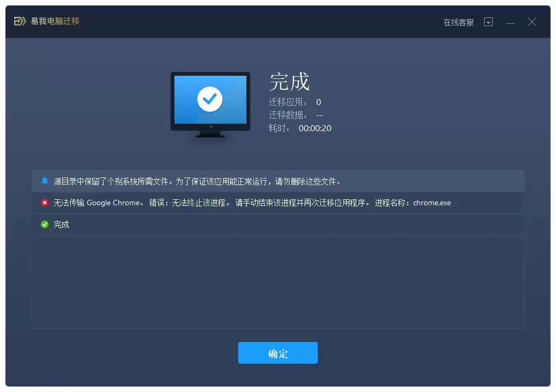This screenshot has width=556, height=392.
Task: Click the 易我电脑迁移 title text
Action: coord(55,22)
